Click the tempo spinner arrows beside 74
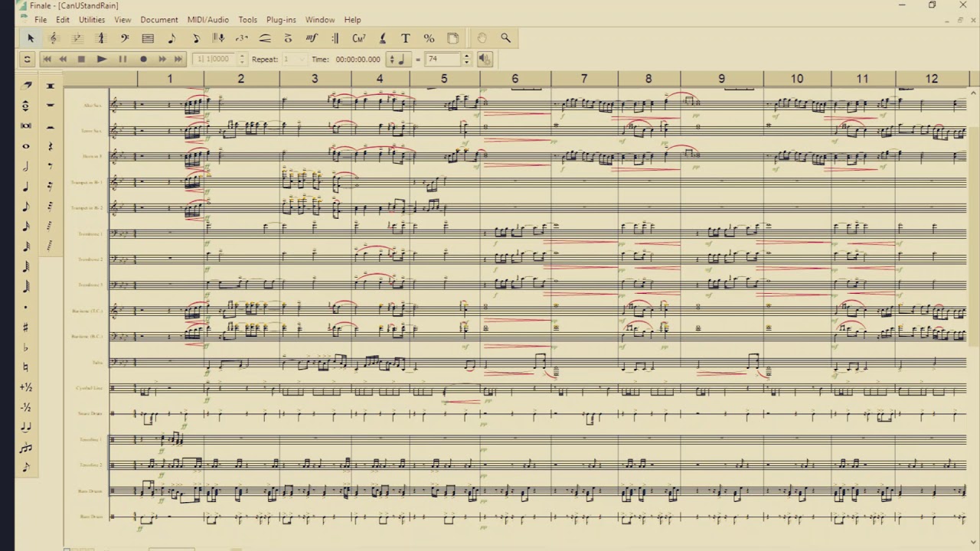Screen dimensions: 980x551 pyautogui.click(x=466, y=59)
